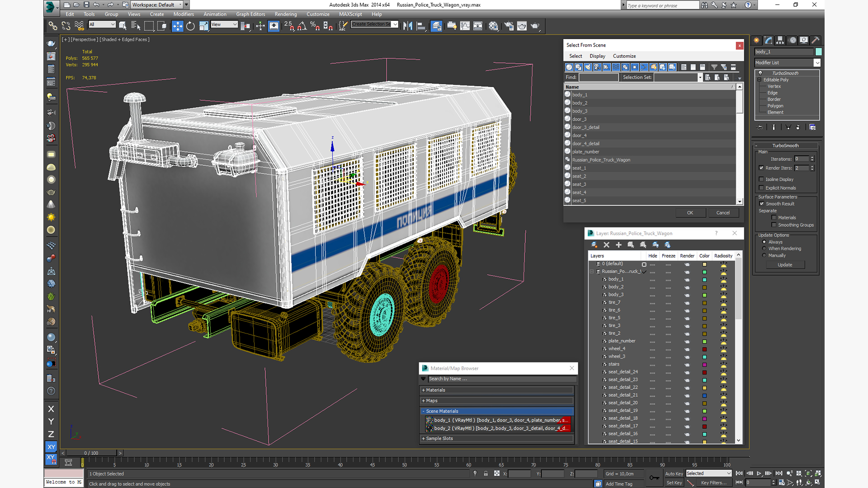Viewport: 868px width, 488px height.
Task: Click Configure Modifier Sets icon
Action: [812, 127]
